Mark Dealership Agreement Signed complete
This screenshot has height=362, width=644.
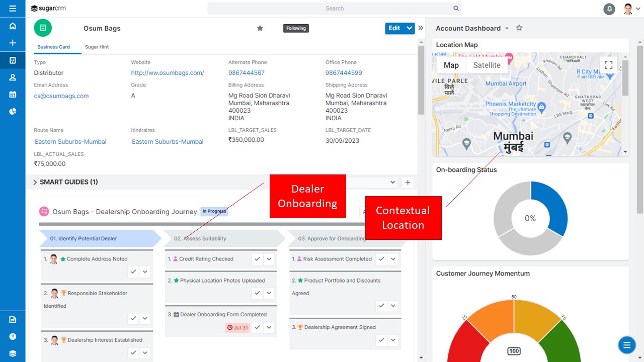pos(381,340)
